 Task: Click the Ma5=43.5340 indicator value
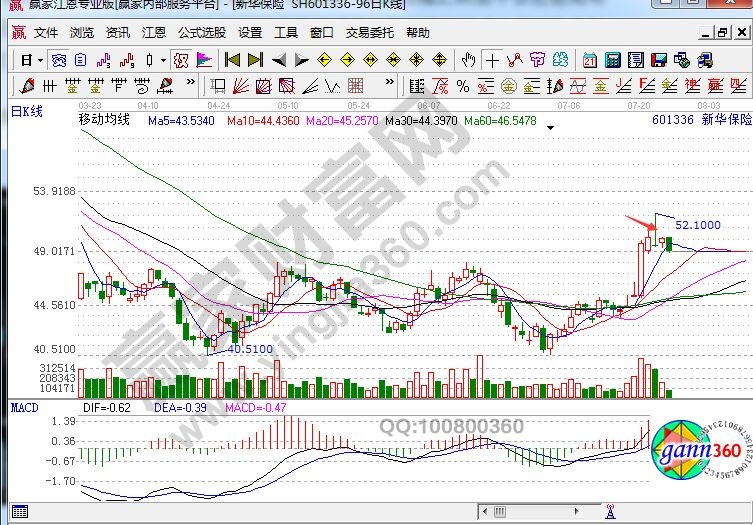[181, 121]
